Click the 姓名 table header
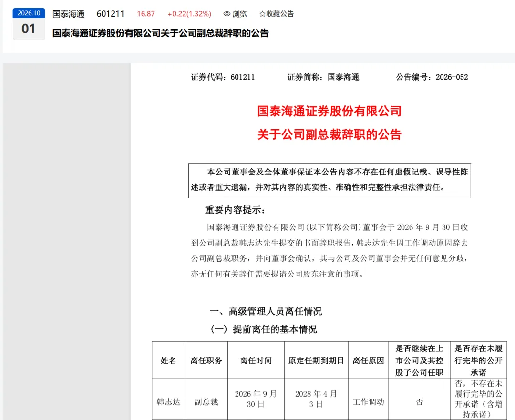 coord(168,360)
